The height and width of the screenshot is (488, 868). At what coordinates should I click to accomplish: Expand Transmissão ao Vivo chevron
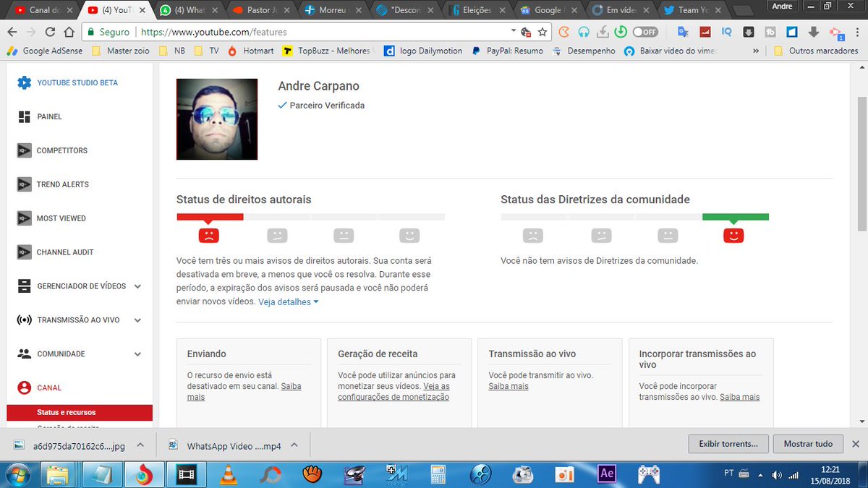[137, 320]
